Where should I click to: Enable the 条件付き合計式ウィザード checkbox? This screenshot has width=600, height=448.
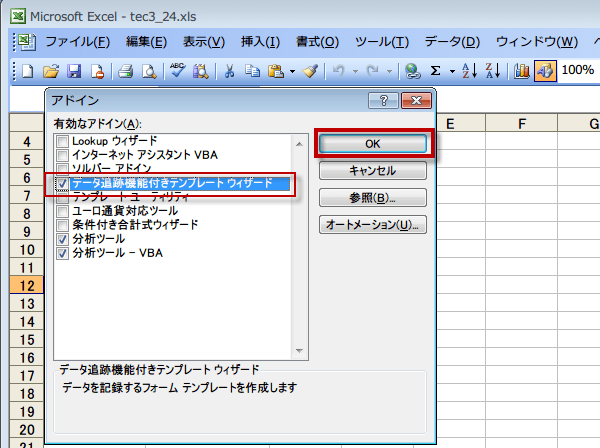62,225
